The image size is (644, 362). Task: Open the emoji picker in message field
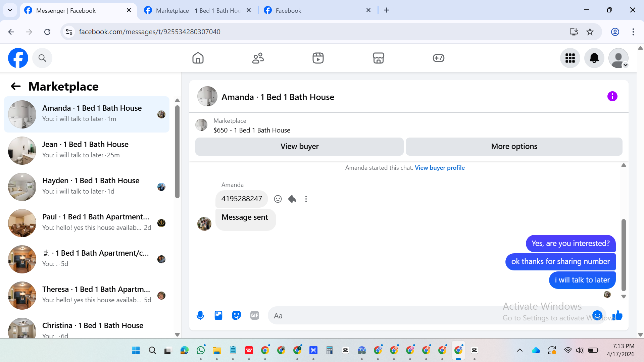click(x=597, y=315)
